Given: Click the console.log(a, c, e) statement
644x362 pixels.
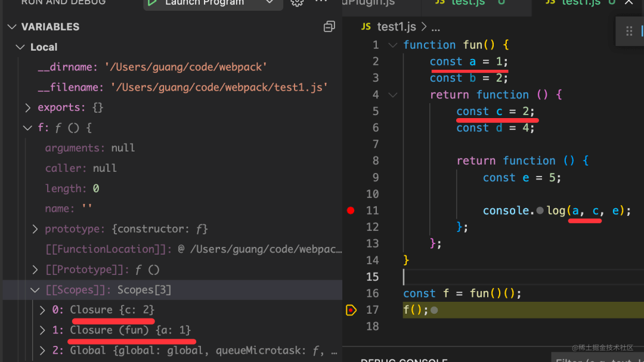Looking at the screenshot, I should (556, 211).
